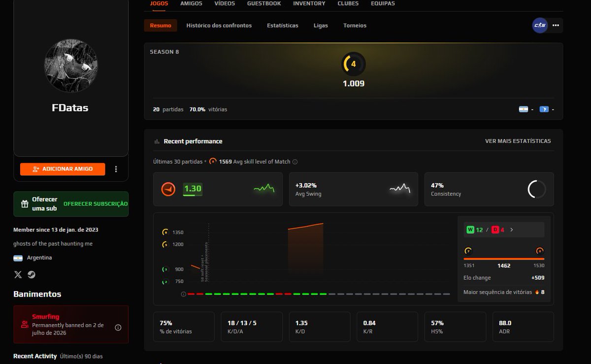Viewport: 591px width, 364px height.
Task: Open the VÍDEOS tab
Action: (x=225, y=3)
